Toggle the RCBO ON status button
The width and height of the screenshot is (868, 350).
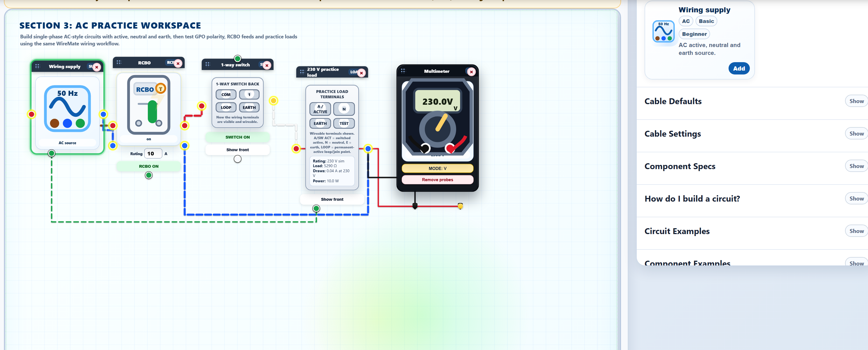point(149,166)
